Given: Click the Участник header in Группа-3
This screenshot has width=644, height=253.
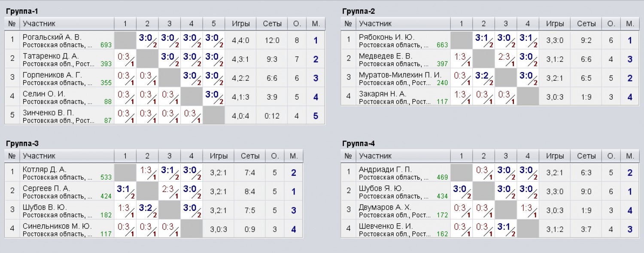Looking at the screenshot, I should pos(39,156).
